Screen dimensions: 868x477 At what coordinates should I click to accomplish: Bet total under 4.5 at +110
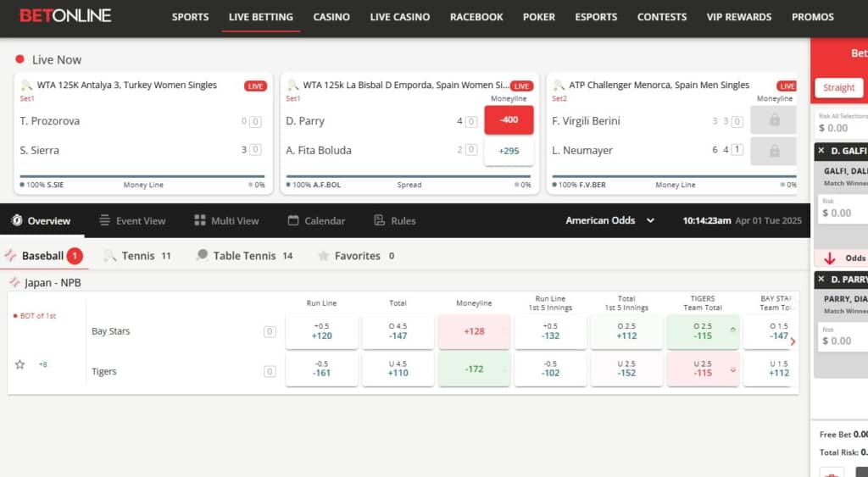click(x=398, y=369)
